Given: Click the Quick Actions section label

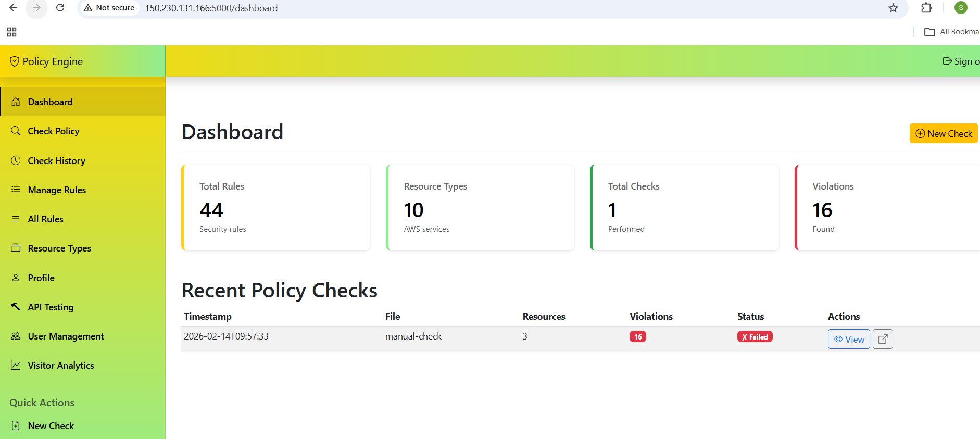Looking at the screenshot, I should [x=42, y=403].
